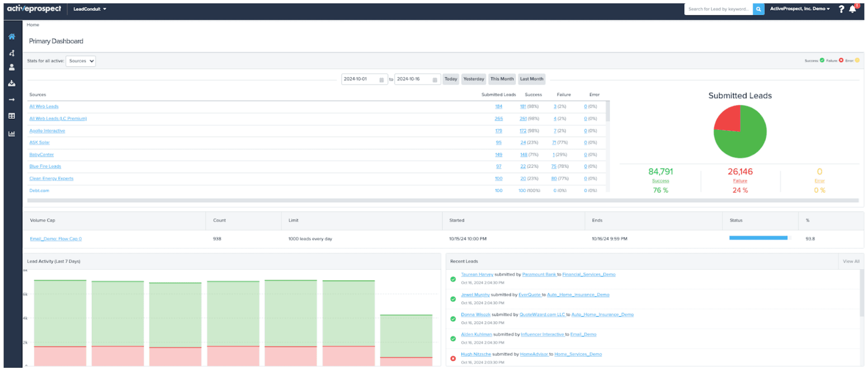This screenshot has height=376, width=868.
Task: Click the activeprospect logo
Action: click(x=34, y=9)
